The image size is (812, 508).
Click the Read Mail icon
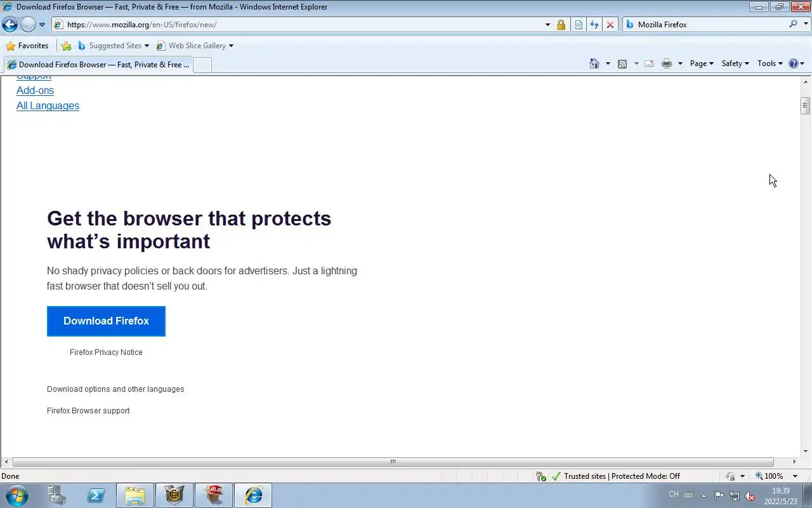point(649,63)
